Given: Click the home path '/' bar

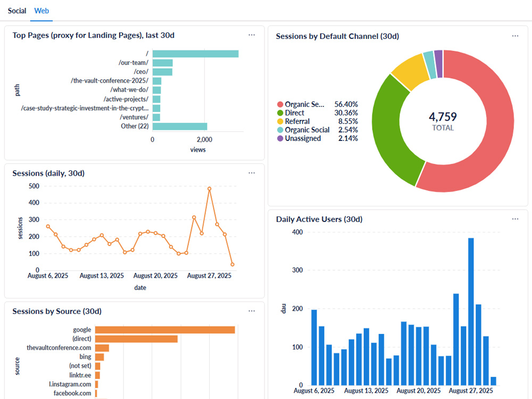Looking at the screenshot, I should click(x=195, y=54).
